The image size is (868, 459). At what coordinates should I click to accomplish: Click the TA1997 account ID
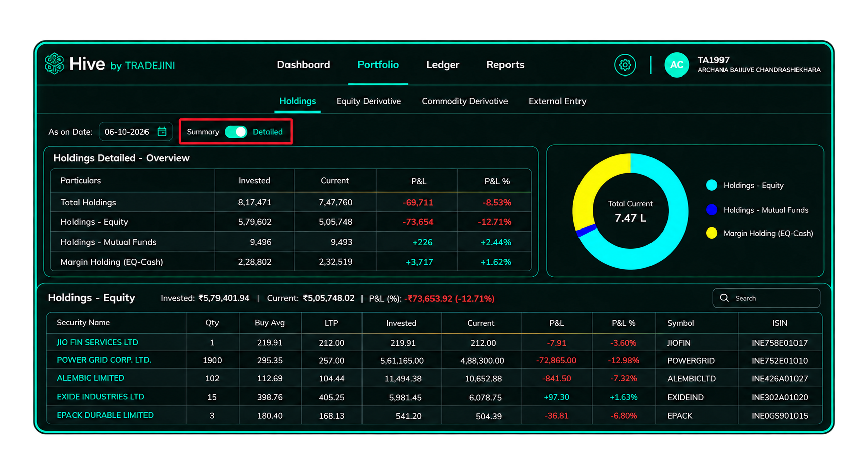tap(713, 60)
